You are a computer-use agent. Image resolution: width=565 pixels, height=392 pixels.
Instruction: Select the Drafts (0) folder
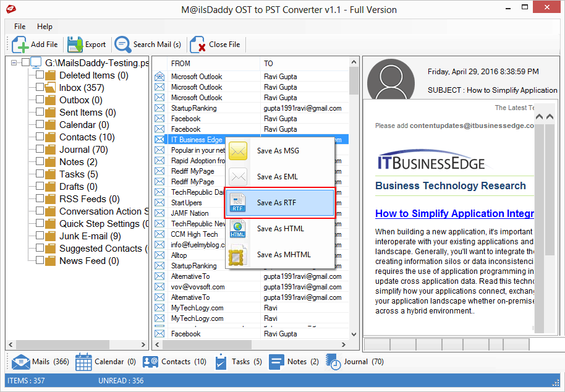78,187
